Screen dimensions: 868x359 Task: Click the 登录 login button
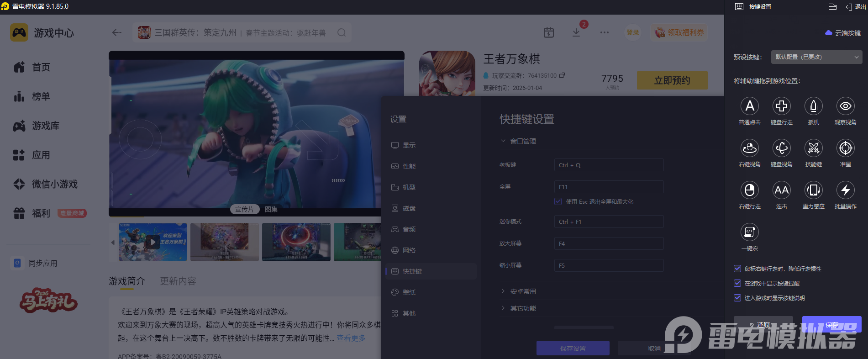633,32
